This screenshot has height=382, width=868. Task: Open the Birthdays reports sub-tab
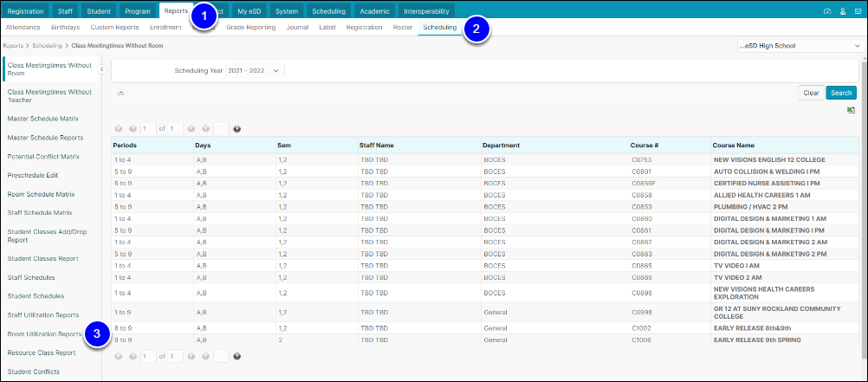(x=65, y=27)
